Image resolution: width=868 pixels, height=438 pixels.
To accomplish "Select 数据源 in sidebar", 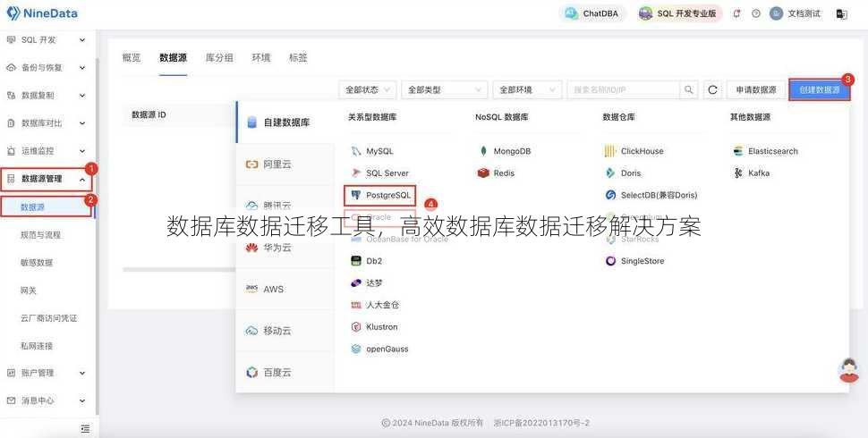I will (46, 206).
